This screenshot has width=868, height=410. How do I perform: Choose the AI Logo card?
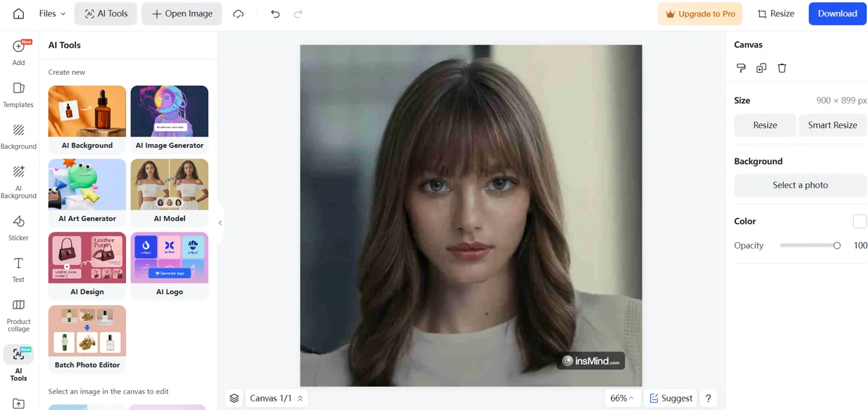[x=169, y=265]
